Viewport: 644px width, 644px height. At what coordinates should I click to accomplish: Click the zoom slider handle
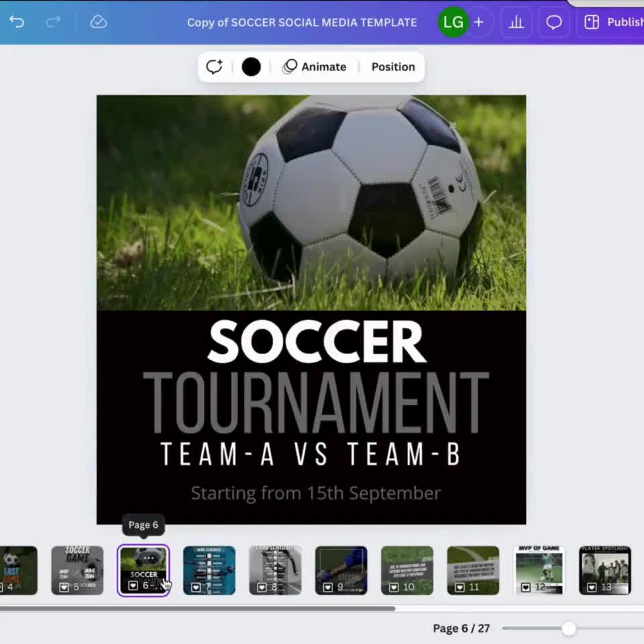coord(569,629)
